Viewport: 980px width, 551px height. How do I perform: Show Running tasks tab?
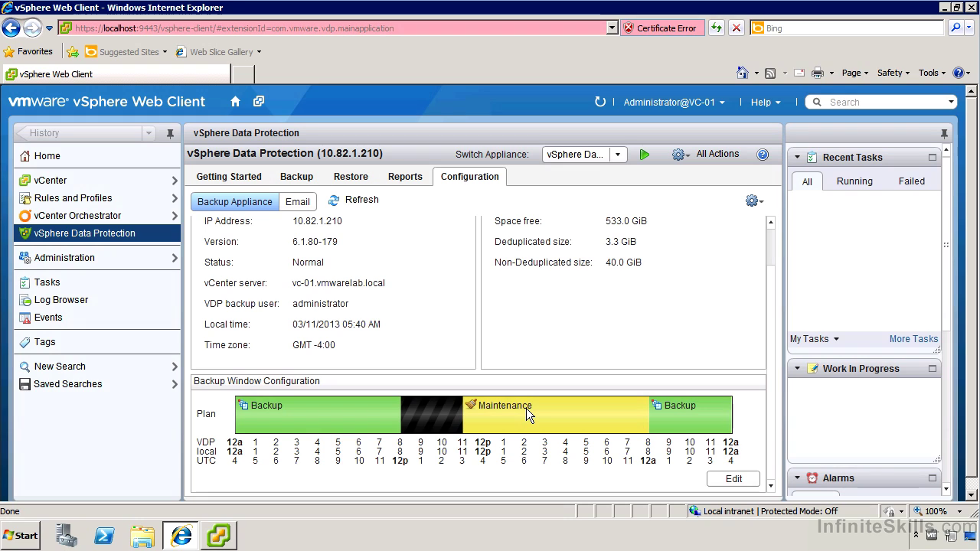click(854, 181)
